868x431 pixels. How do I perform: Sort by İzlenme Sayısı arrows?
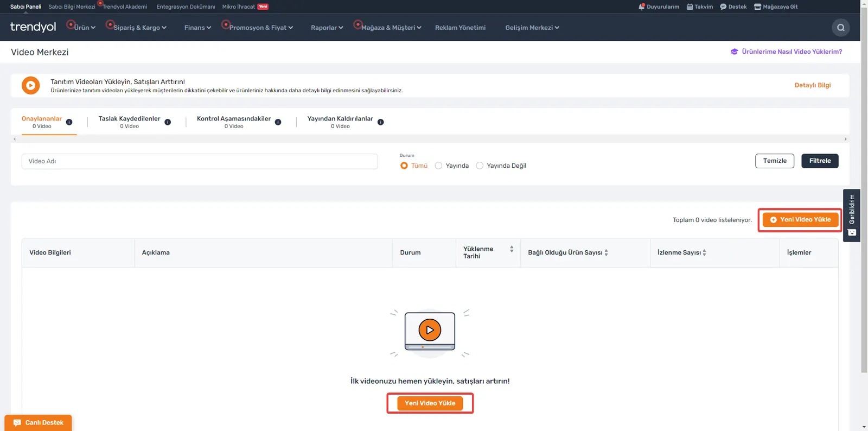coord(704,252)
